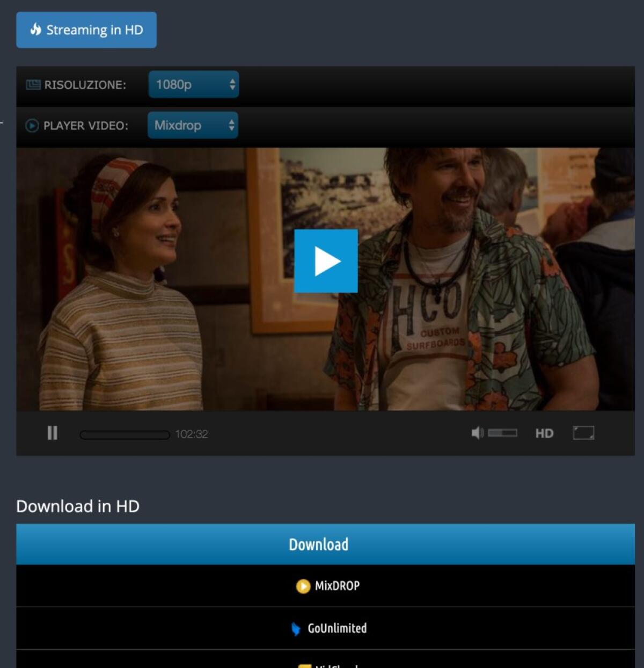Mute the video audio via the speaker icon
644x668 pixels.
pyautogui.click(x=477, y=432)
